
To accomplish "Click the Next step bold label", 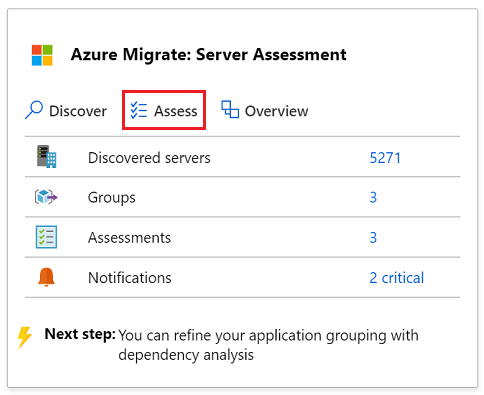I will [x=80, y=334].
